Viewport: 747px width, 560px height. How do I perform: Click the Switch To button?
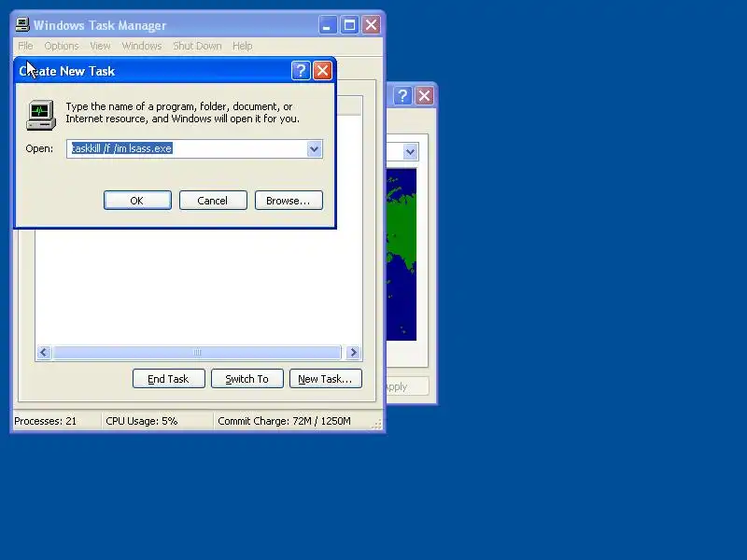tap(247, 379)
